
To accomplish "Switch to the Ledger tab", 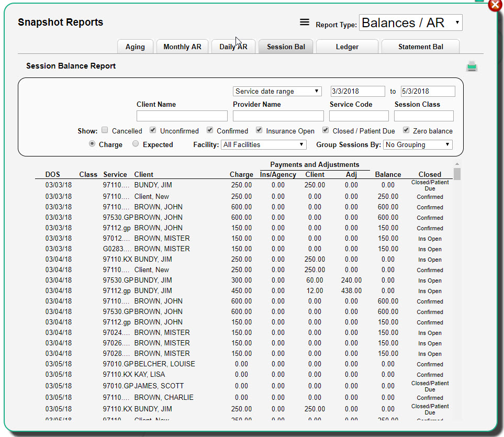I will 347,47.
